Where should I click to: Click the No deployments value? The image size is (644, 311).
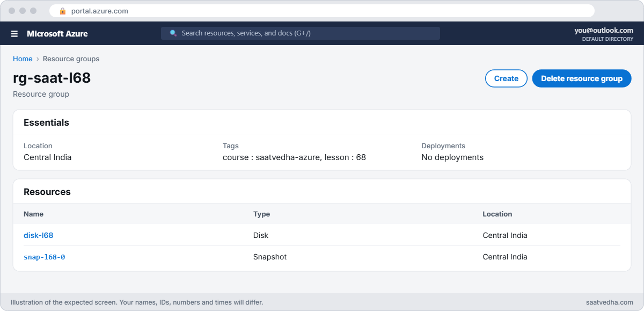452,157
